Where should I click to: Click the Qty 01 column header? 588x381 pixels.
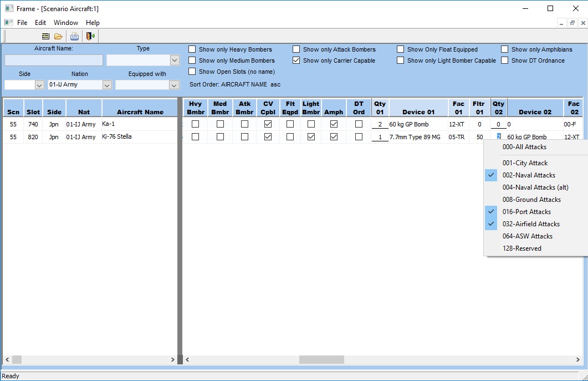(380, 108)
